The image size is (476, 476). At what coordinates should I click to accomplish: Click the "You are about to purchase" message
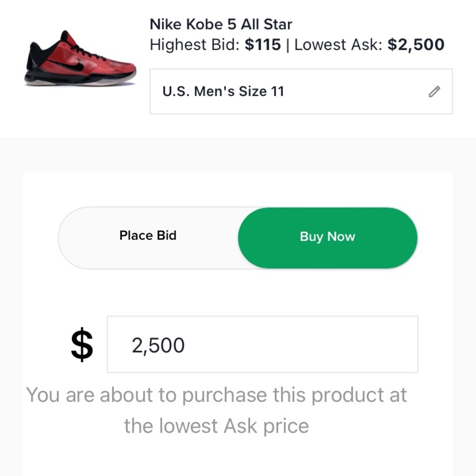[217, 395]
